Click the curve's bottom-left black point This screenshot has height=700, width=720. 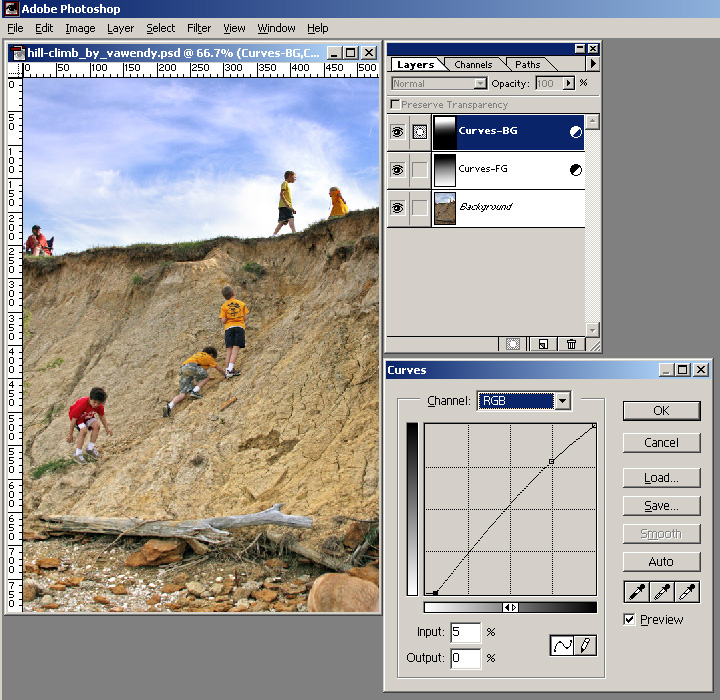click(x=435, y=593)
